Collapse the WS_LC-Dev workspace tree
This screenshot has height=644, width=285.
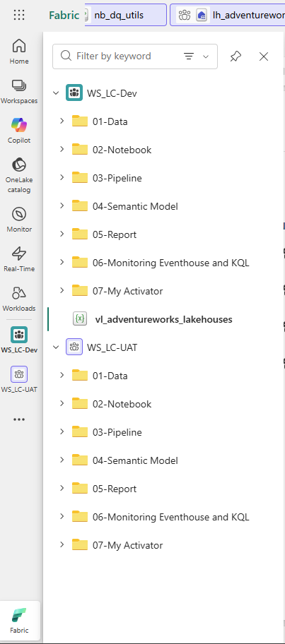[56, 93]
